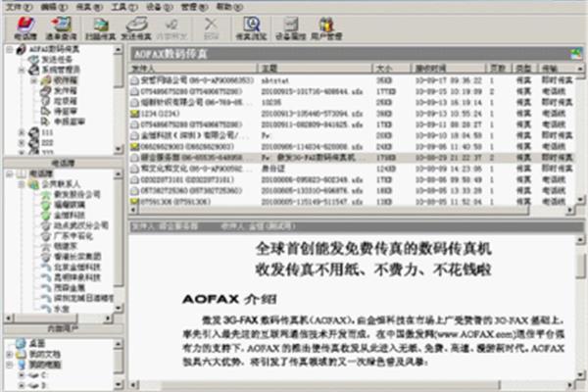The height and width of the screenshot is (392, 588).
Task: Click the 扫描传真 scan fax toolbar icon
Action: tap(100, 28)
